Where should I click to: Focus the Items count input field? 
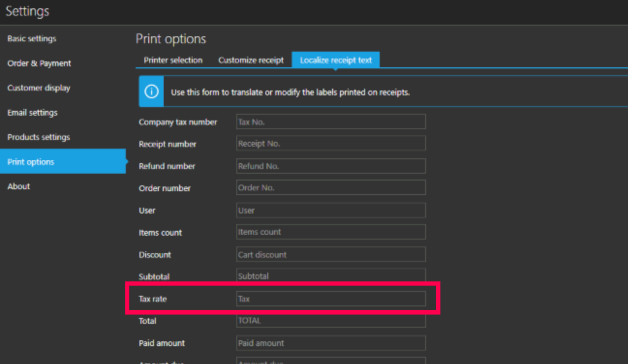(x=331, y=232)
